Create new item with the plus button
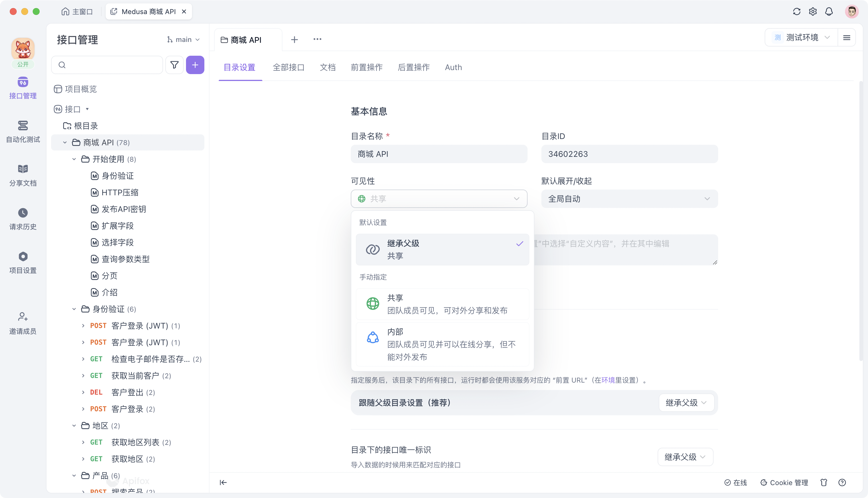868x498 pixels. 195,65
